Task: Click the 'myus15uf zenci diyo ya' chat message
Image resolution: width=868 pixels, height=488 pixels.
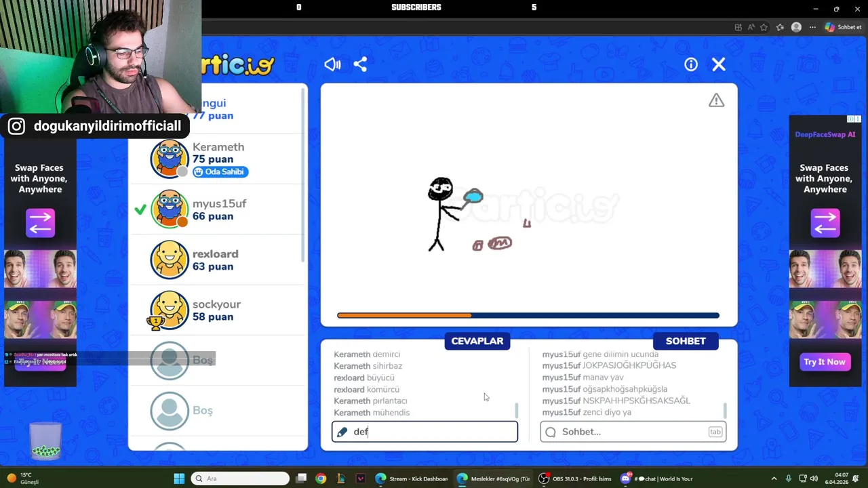Action: coord(587,412)
